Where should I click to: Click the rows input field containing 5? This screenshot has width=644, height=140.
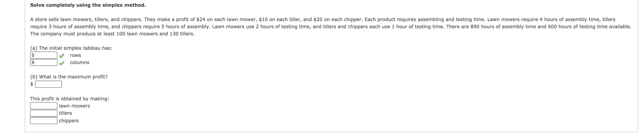click(44, 55)
